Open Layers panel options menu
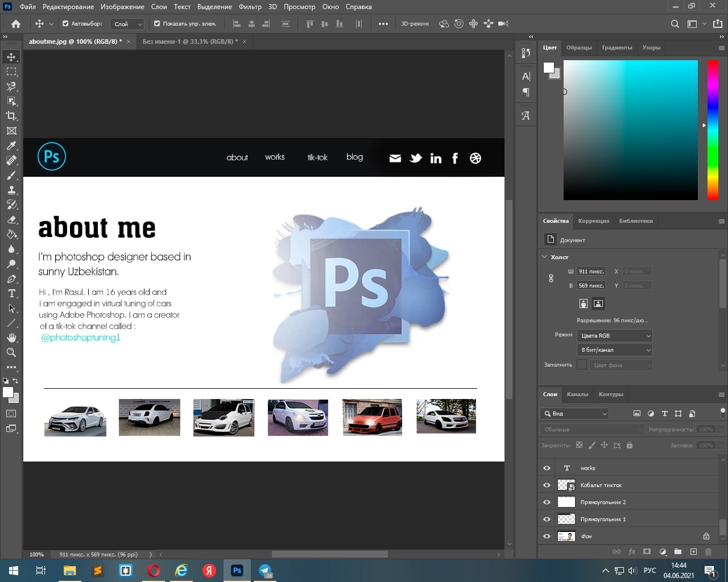The width and height of the screenshot is (728, 582). click(721, 394)
